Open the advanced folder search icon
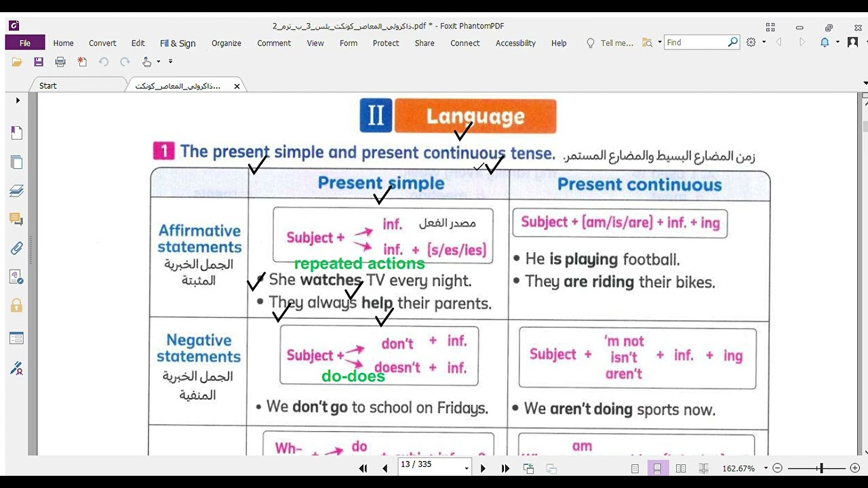868x488 pixels. click(647, 42)
